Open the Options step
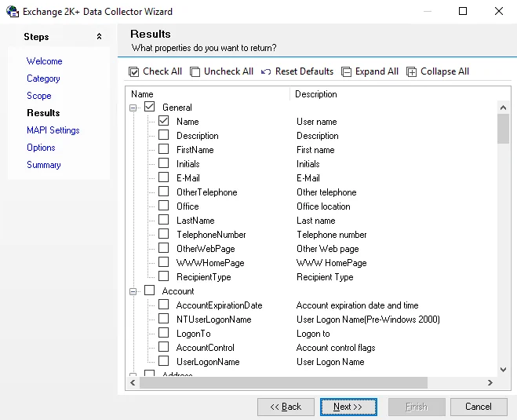 pyautogui.click(x=41, y=148)
